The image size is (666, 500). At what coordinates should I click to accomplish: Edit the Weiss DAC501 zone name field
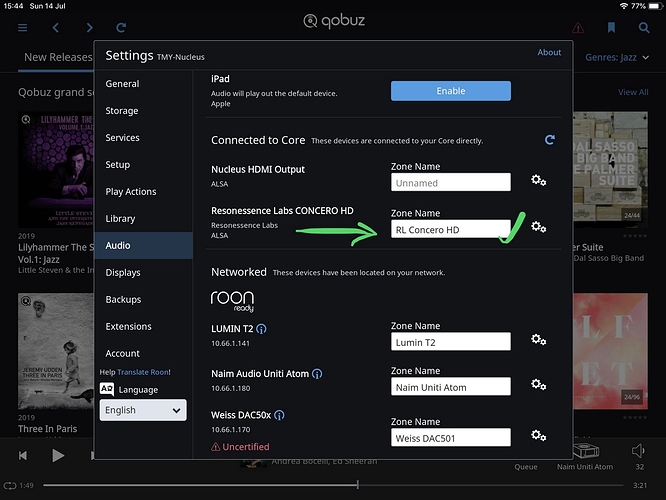(451, 438)
